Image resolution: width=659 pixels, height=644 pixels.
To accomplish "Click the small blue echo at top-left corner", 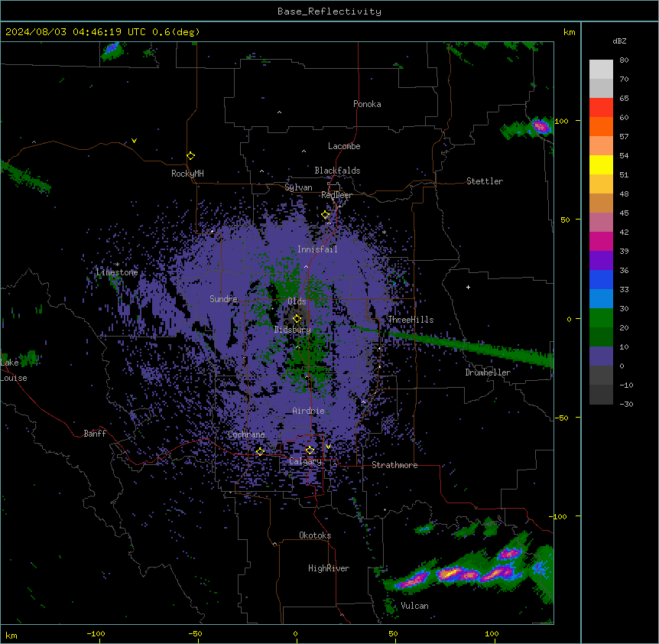I will tap(112, 49).
